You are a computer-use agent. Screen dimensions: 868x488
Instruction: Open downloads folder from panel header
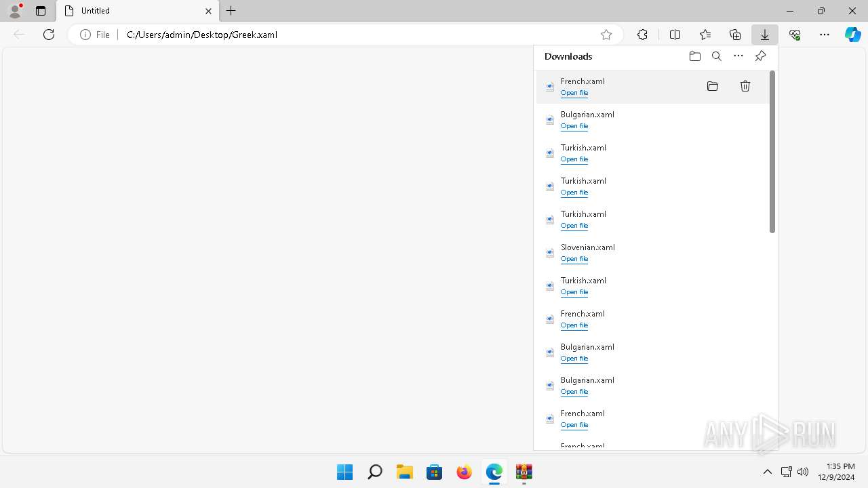(695, 56)
